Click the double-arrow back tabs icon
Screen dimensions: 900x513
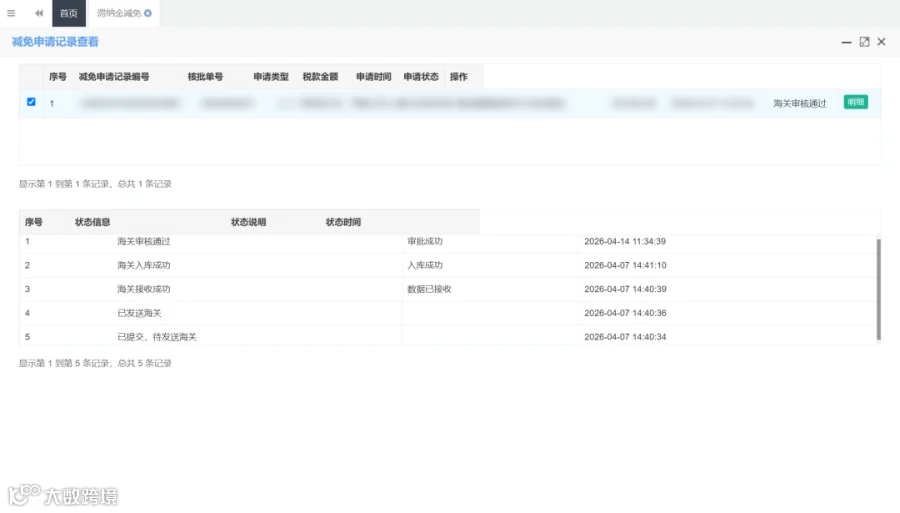38,13
